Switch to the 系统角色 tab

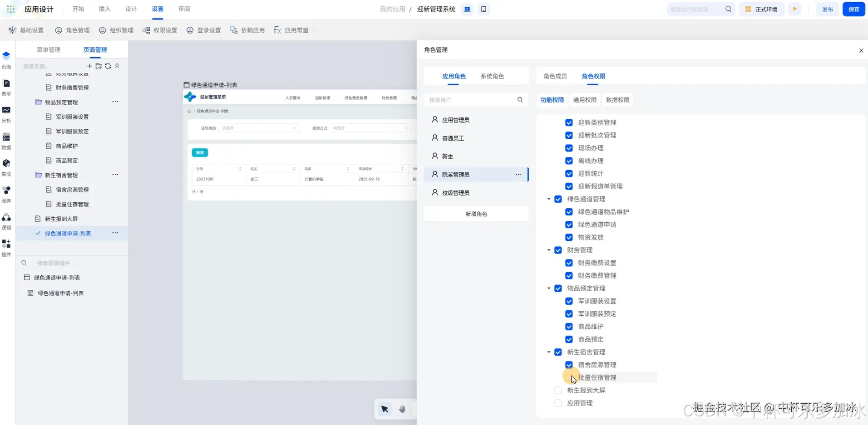492,76
